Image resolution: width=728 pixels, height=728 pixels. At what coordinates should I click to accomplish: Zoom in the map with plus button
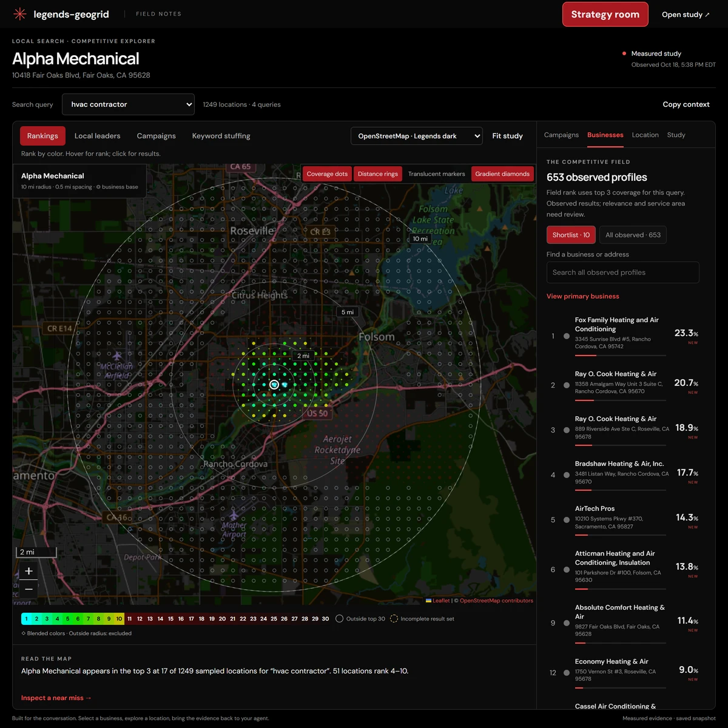pos(29,571)
